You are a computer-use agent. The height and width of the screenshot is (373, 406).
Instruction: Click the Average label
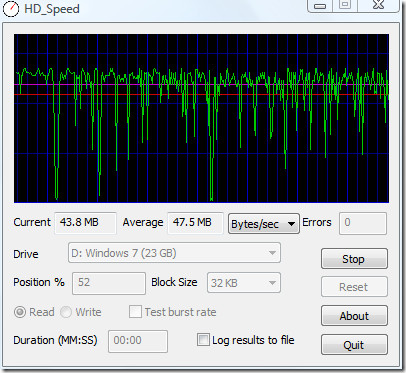coord(143,222)
